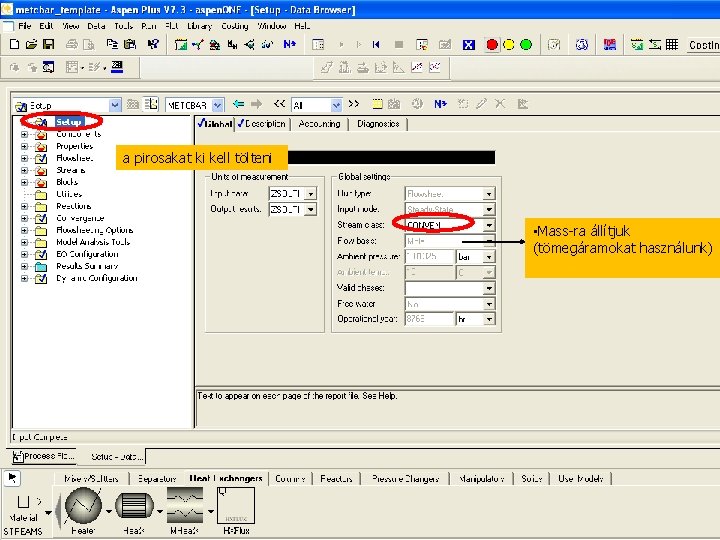Open the METCBAR units set dropdown
720x540 pixels.
218,105
